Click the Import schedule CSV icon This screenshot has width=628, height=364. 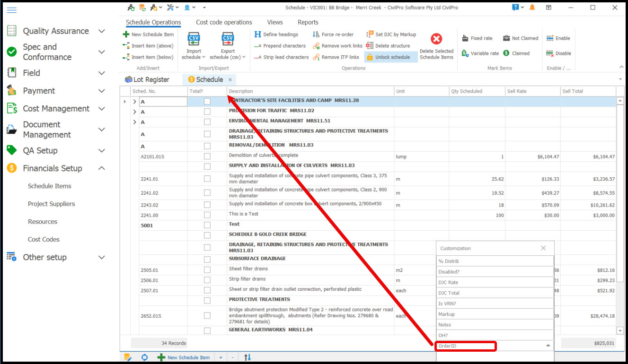(194, 39)
